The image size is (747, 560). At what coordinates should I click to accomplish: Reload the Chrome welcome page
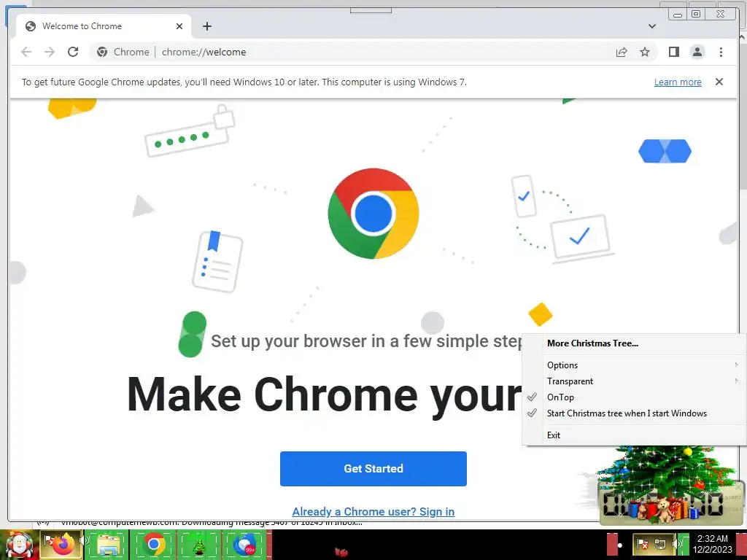(73, 52)
